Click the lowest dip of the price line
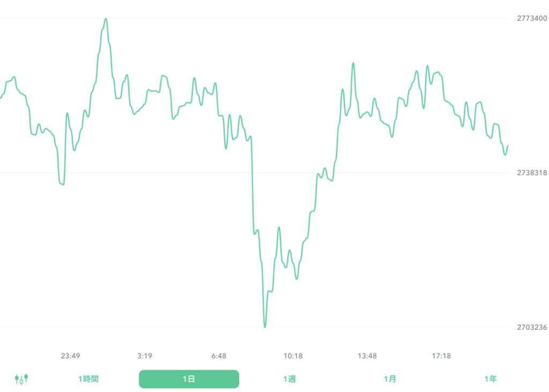 tap(264, 327)
